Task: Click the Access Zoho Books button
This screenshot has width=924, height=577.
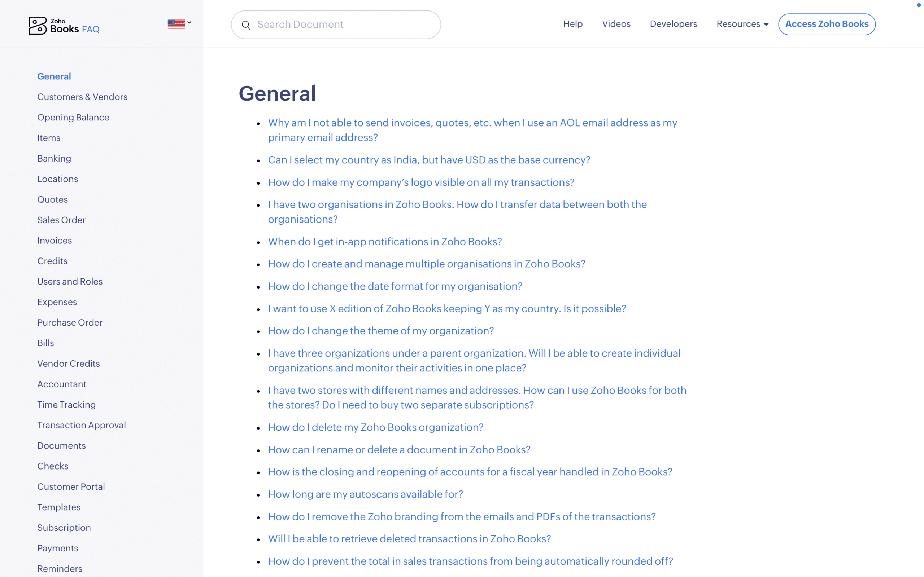Action: click(827, 24)
